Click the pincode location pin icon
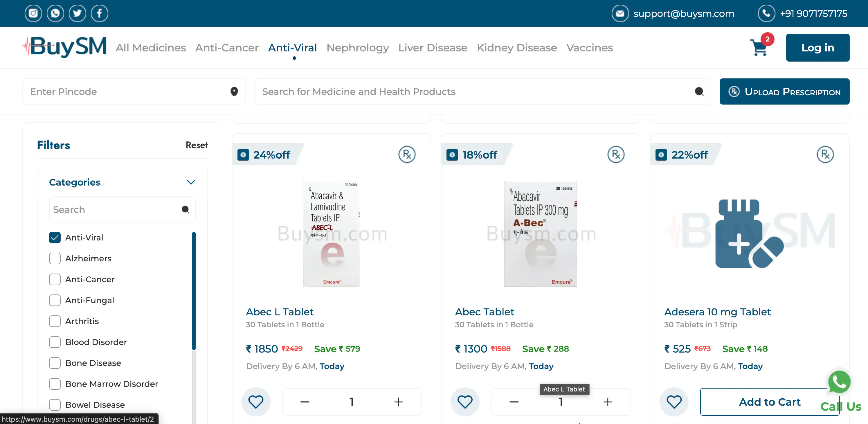 click(234, 91)
